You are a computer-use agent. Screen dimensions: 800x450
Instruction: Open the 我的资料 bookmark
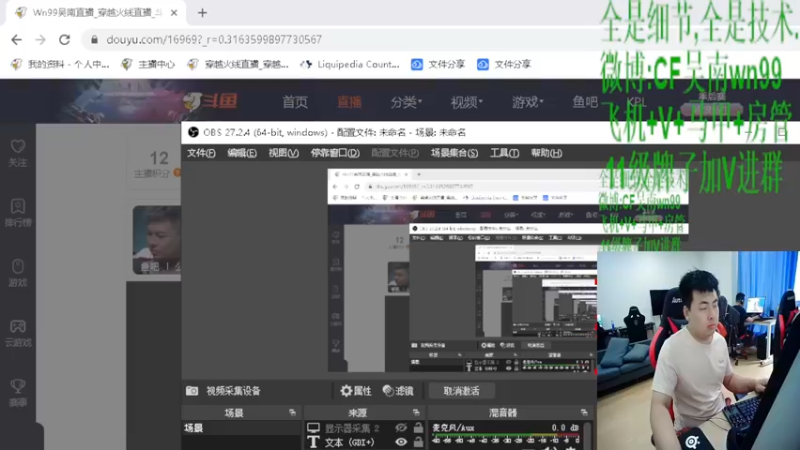point(61,64)
